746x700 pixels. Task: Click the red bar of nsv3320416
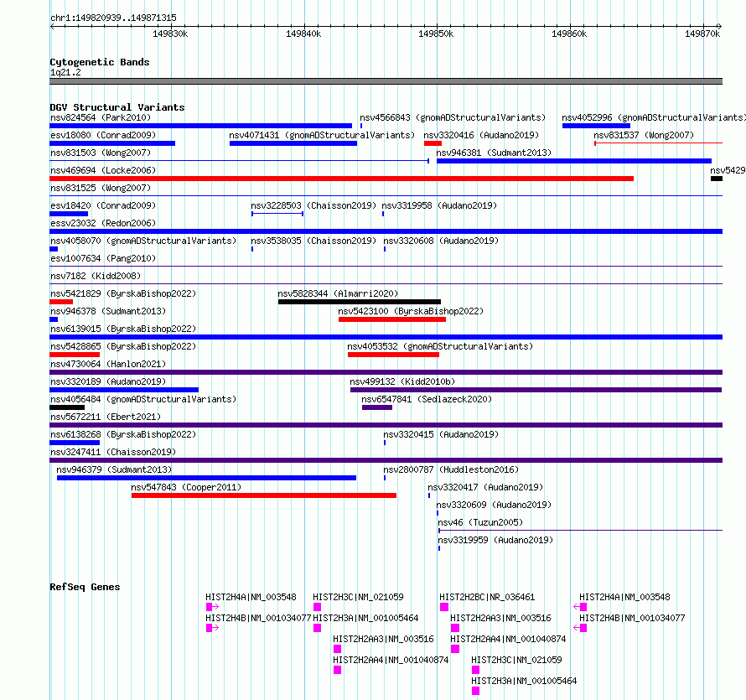coord(433,143)
